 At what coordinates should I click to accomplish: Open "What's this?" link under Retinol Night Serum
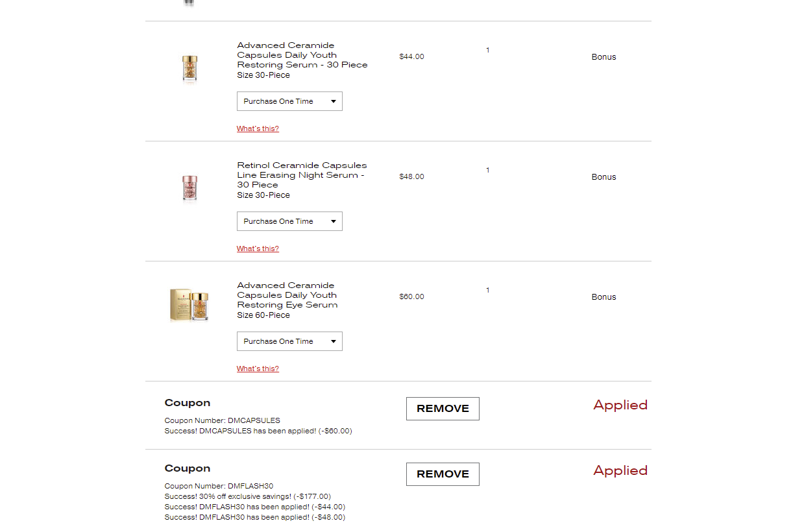pos(258,248)
